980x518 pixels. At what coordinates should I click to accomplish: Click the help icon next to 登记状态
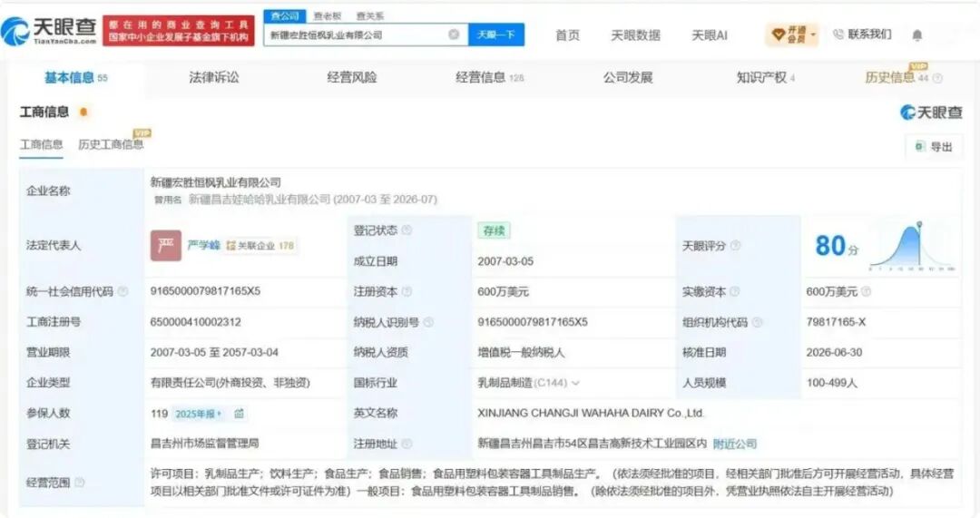coord(407,230)
